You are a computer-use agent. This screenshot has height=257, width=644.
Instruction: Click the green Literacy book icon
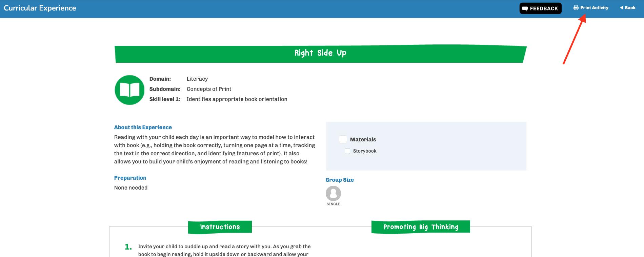[130, 90]
